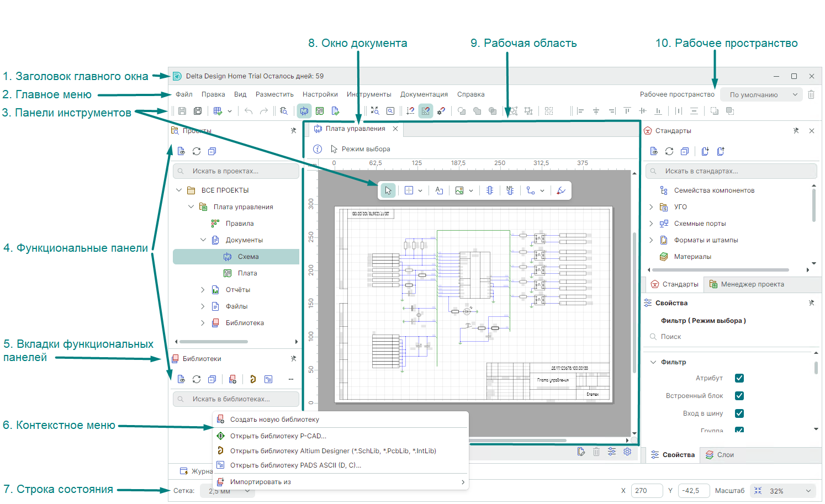The height and width of the screenshot is (504, 825).
Task: Toggle the pin on the Свойства panel
Action: (811, 303)
